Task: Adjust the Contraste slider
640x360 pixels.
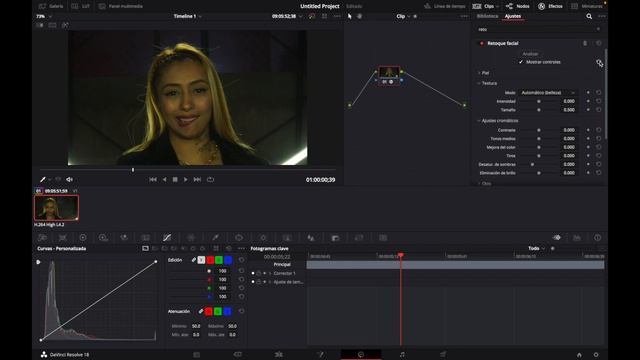Action: tap(539, 130)
